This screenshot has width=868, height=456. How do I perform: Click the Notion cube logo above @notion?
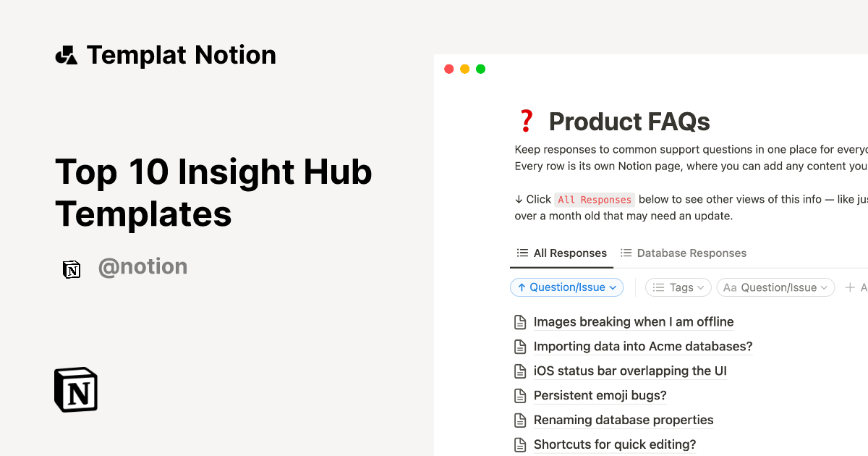pos(72,269)
